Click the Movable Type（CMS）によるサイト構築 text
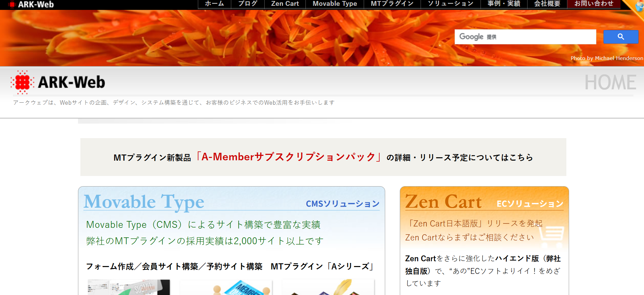Viewport: 644px width, 295px height. [x=203, y=225]
